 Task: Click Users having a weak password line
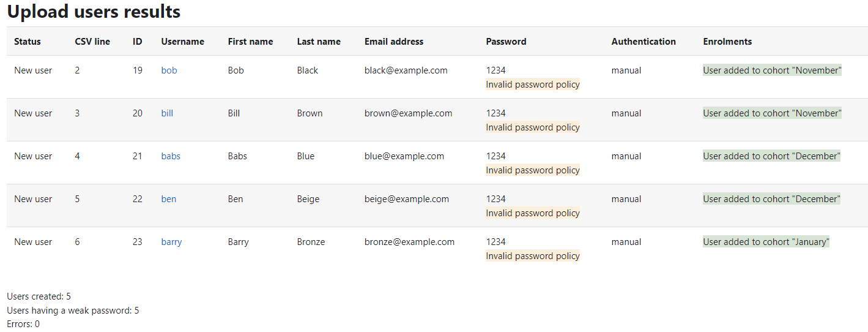(x=73, y=311)
